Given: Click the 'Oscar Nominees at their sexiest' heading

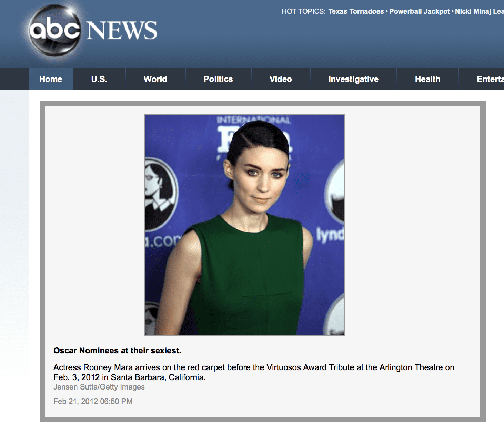Looking at the screenshot, I should [117, 351].
